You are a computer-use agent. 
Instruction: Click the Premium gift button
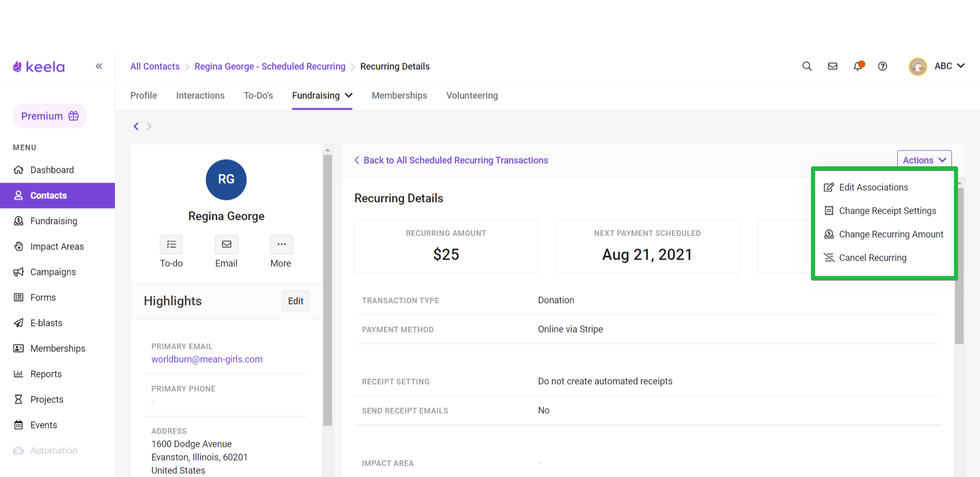click(x=50, y=116)
